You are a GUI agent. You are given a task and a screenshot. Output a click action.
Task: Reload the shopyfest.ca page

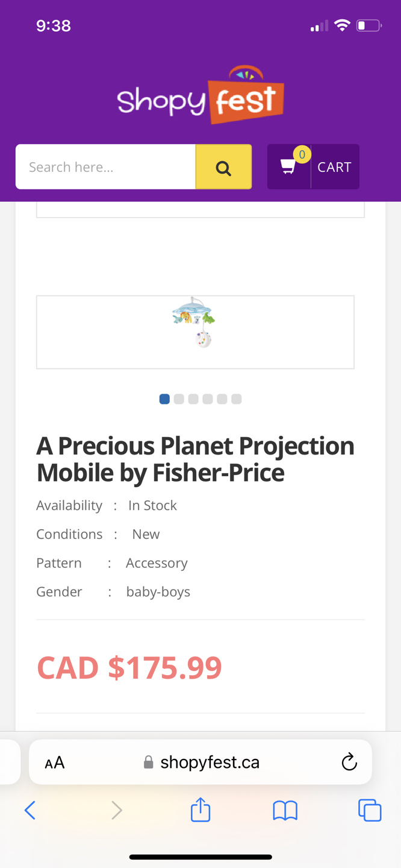pyautogui.click(x=349, y=763)
